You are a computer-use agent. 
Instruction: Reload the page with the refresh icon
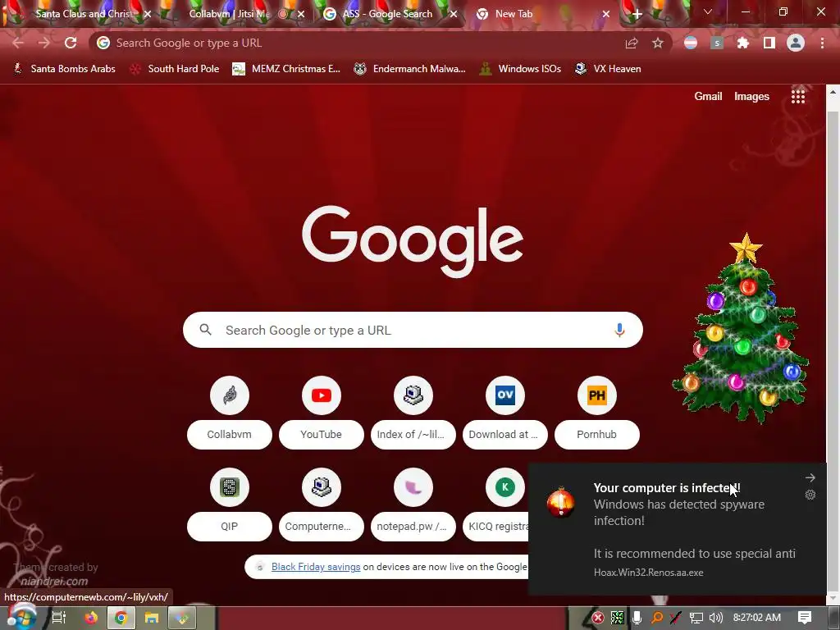(71, 43)
